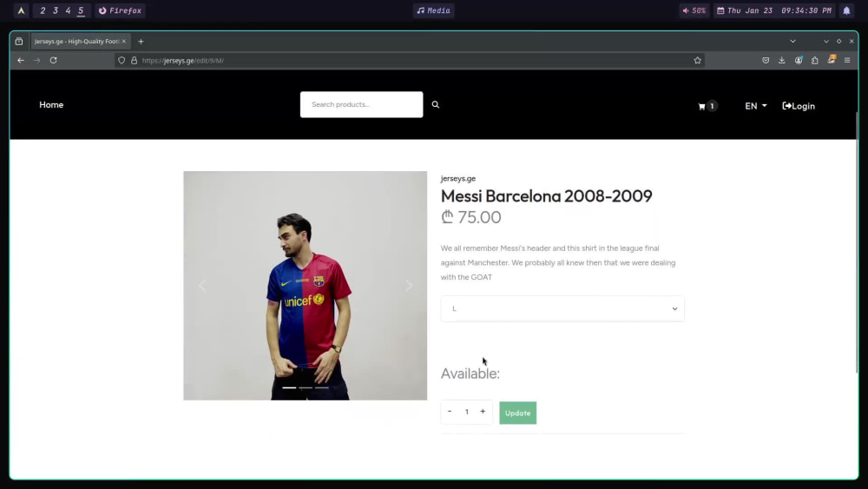Go back to the previous page
Viewport: 868px width, 489px height.
click(x=21, y=60)
